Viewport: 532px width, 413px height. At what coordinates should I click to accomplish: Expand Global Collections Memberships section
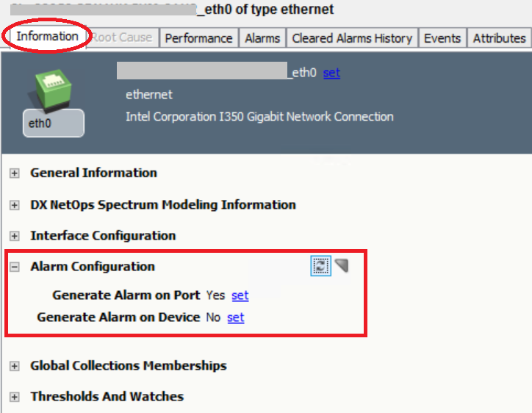point(14,366)
